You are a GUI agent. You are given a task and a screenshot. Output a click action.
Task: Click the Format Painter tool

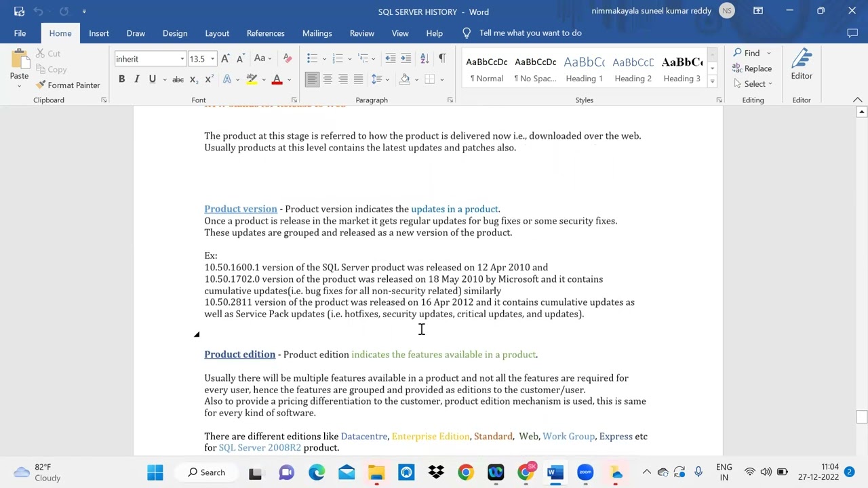point(68,85)
